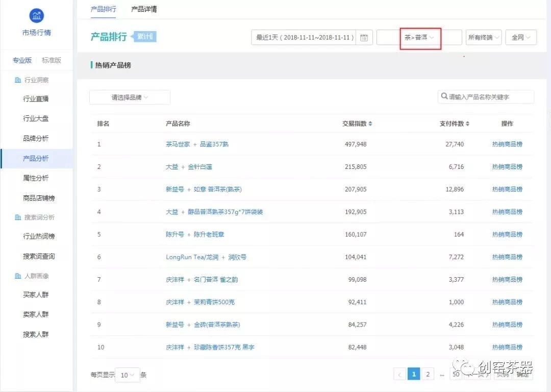This screenshot has width=551, height=392.
Task: Open product 庆沣祥 + 名门普洱 雀之韵
Action: (x=202, y=280)
